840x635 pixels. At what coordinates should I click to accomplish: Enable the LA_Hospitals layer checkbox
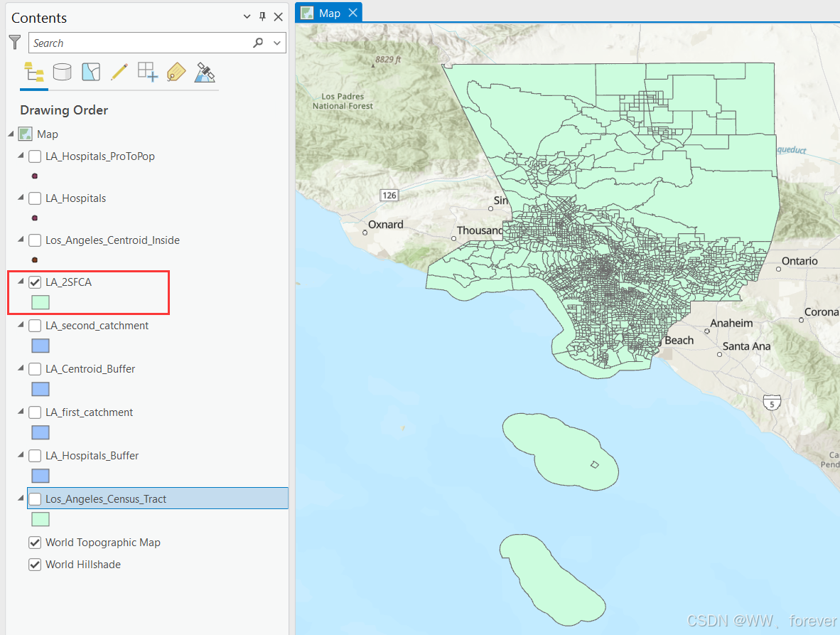tap(35, 198)
